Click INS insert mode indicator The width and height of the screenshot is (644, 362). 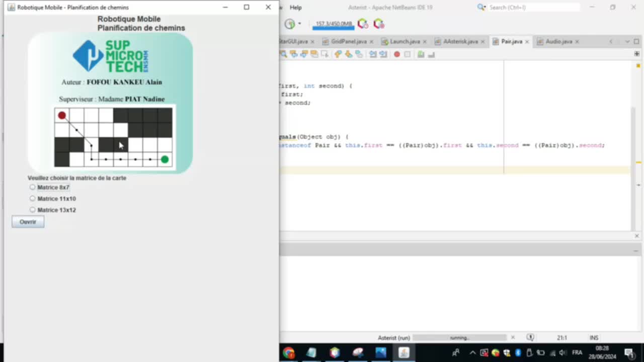[594, 338]
